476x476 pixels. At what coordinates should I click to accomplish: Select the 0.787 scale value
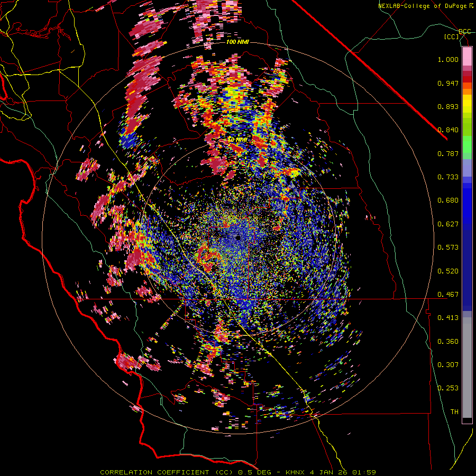448,153
